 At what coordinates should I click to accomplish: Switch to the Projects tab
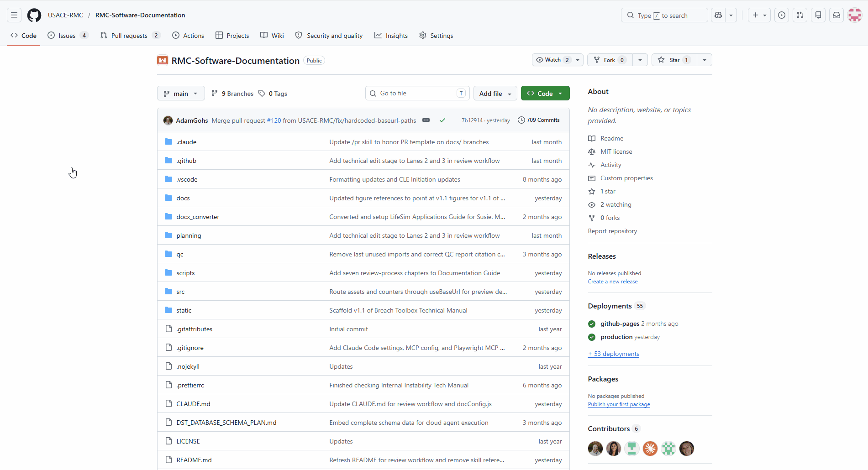tap(232, 36)
